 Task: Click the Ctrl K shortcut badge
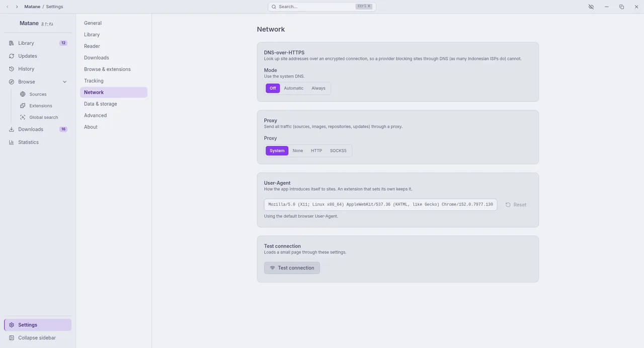point(364,7)
